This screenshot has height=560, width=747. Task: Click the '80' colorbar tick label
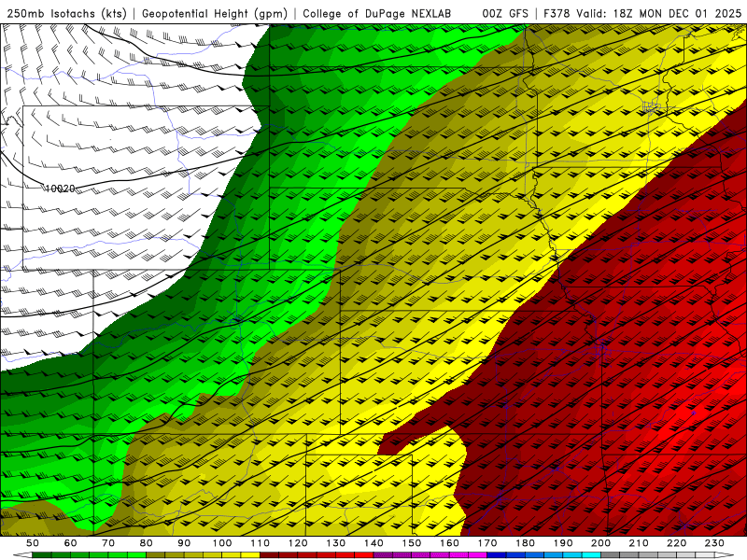[x=147, y=543]
